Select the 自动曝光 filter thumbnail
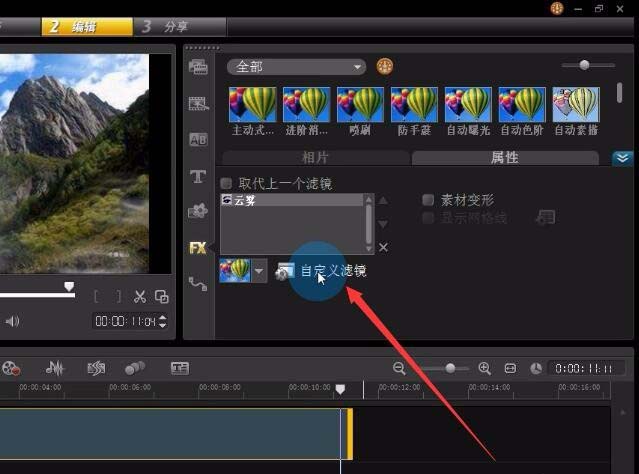This screenshot has height=474, width=639. click(468, 105)
